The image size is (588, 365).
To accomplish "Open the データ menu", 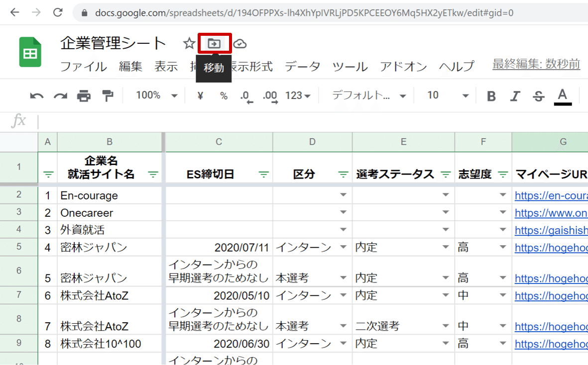I will [x=302, y=67].
